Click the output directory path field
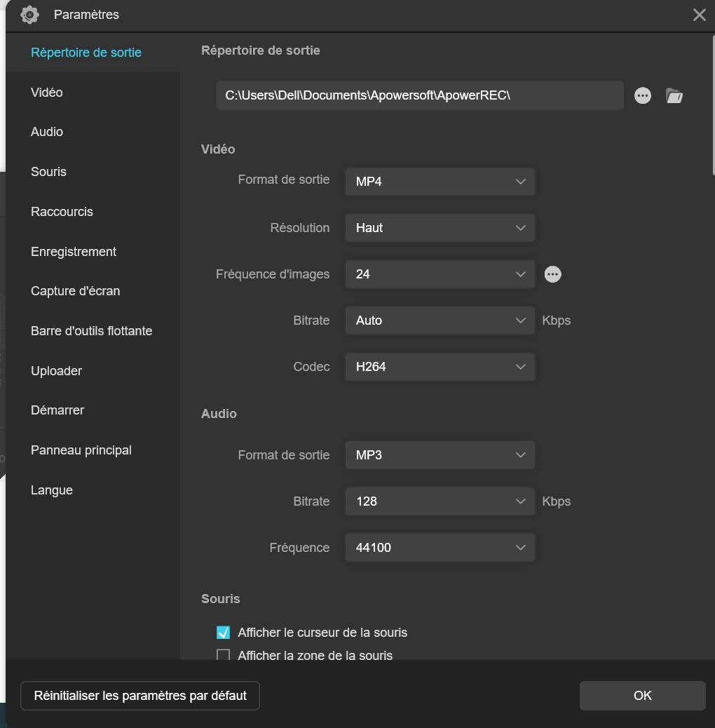The height and width of the screenshot is (728, 715). (x=419, y=96)
